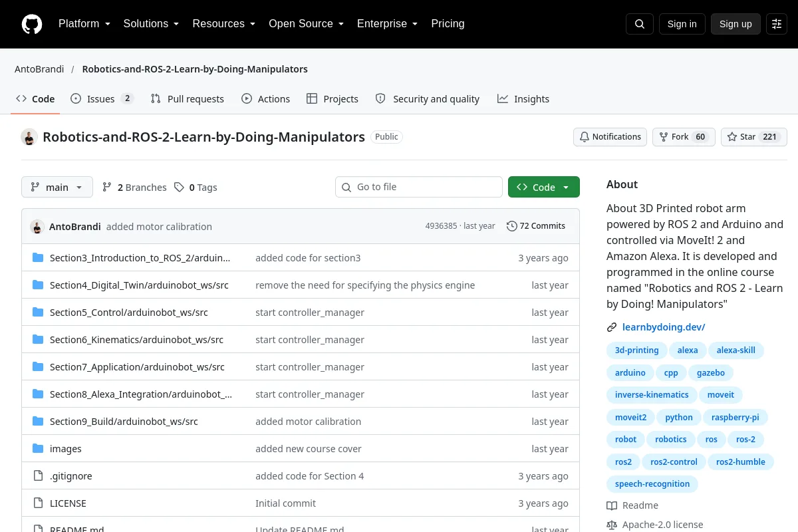Open the search magnifier button

640,24
